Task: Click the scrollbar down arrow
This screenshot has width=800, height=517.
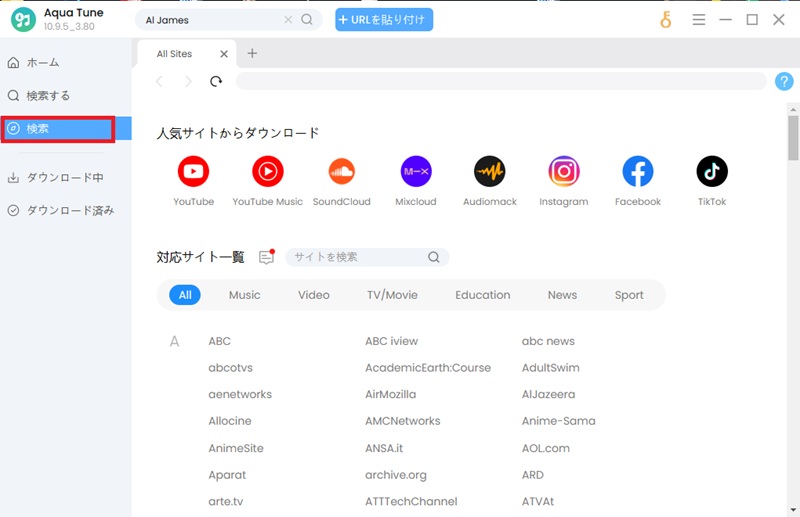Action: [793, 509]
